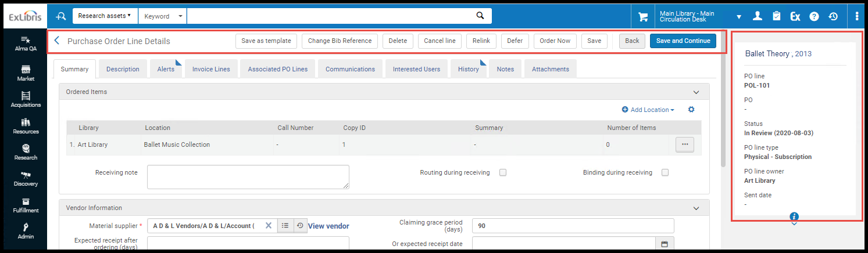
Task: Click the info icon below summary panel
Action: click(794, 216)
